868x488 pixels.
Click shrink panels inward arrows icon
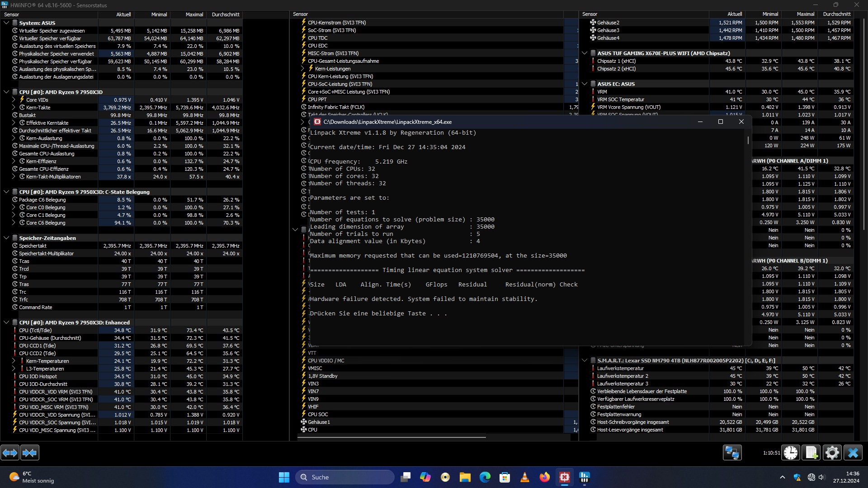pos(30,452)
